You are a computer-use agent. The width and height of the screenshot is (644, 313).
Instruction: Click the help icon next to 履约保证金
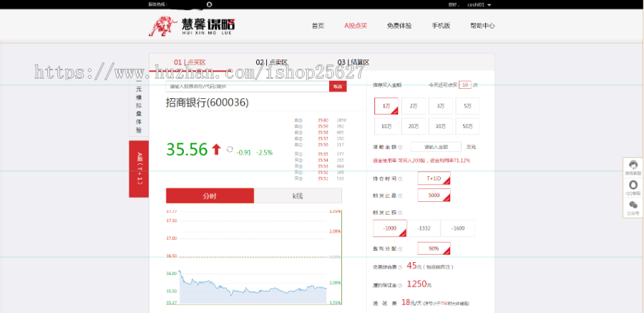(x=401, y=285)
